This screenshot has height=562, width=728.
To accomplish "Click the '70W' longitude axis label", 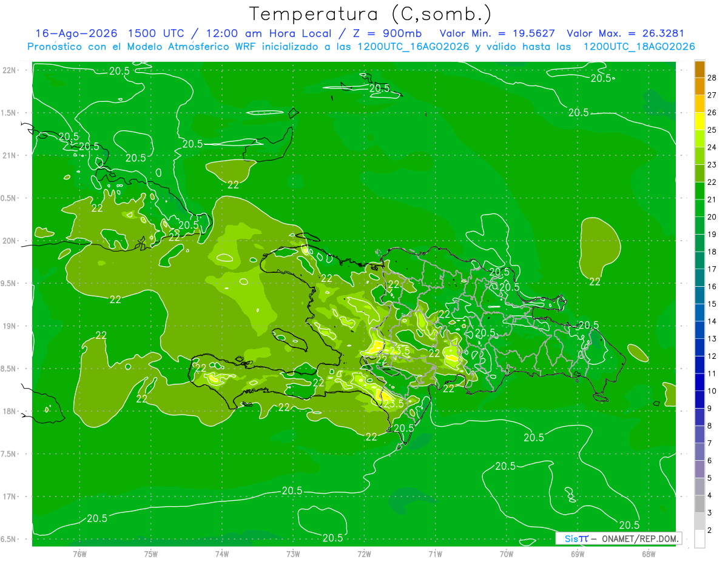I will coord(507,554).
